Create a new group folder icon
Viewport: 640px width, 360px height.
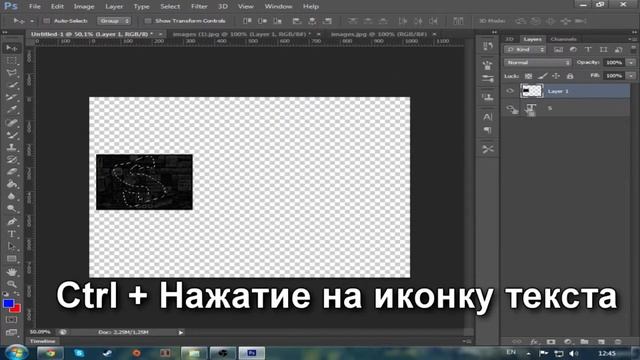[x=584, y=342]
